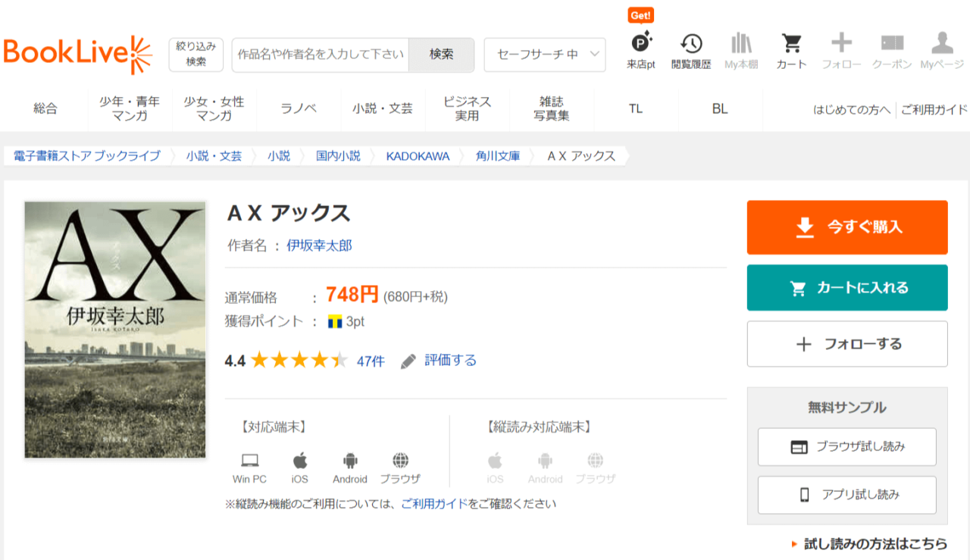Click the iOS apple icon under 対応端末

(x=300, y=460)
